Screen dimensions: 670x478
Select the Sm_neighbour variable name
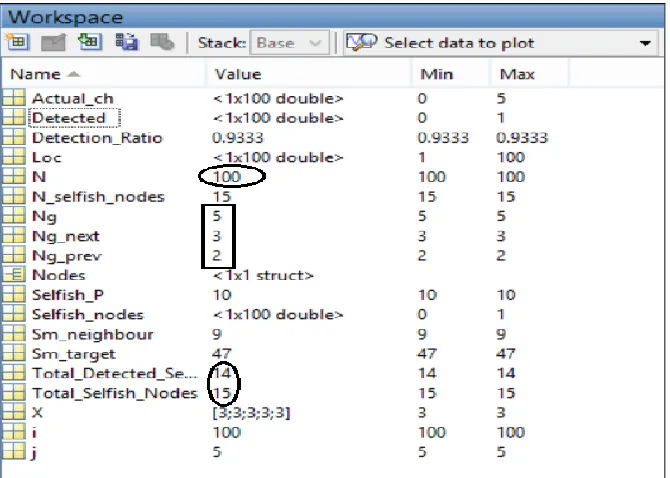pyautogui.click(x=93, y=334)
